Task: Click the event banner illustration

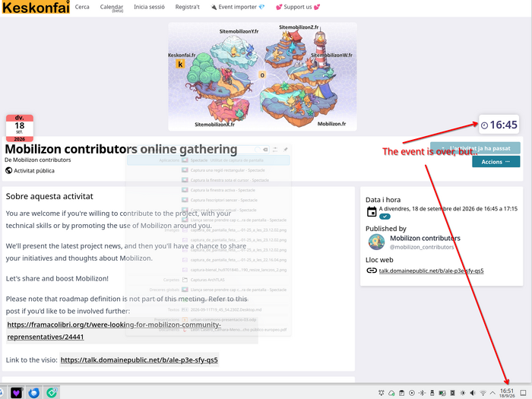Action: 262,77
